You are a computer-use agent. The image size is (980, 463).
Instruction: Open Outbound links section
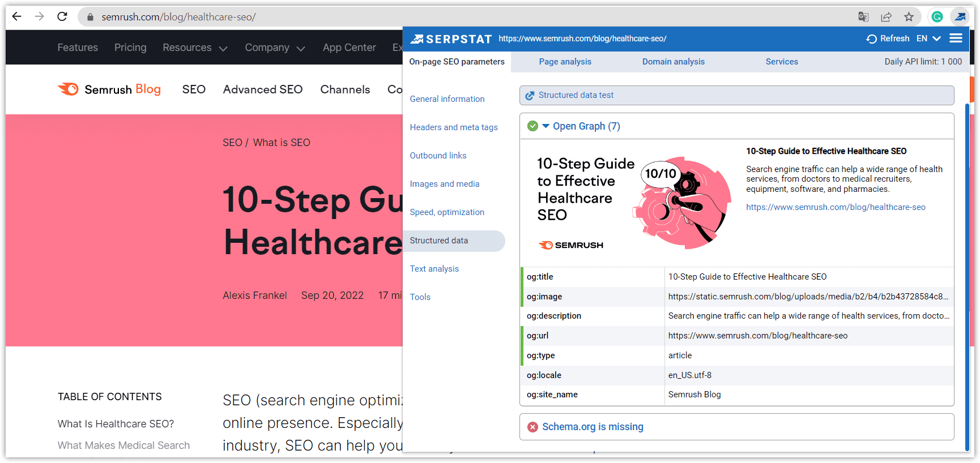point(438,156)
